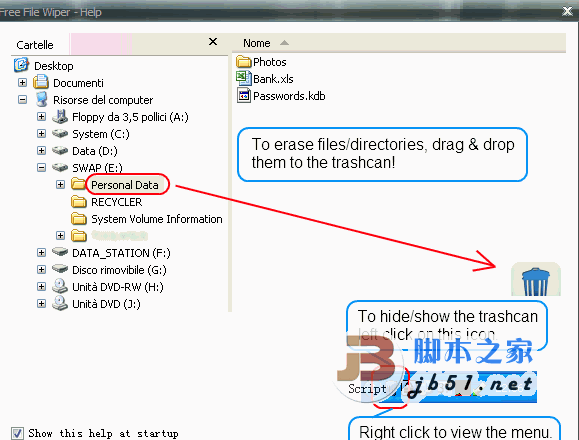Collapse the SWAP (E:) tree node
The height and width of the screenshot is (440, 579).
[x=41, y=167]
